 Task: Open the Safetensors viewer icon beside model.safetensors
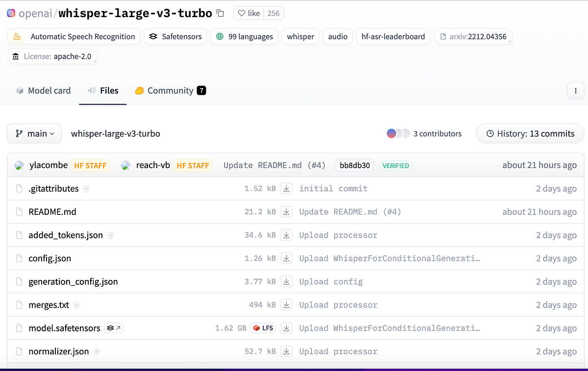point(114,328)
